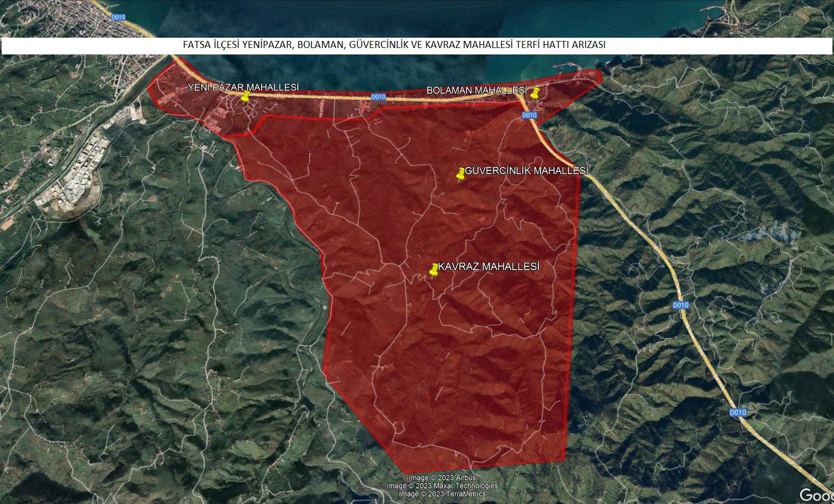Select the KAVRAZ MAHALLESİ text label
Viewport: 834px width, 504px height.
[489, 266]
